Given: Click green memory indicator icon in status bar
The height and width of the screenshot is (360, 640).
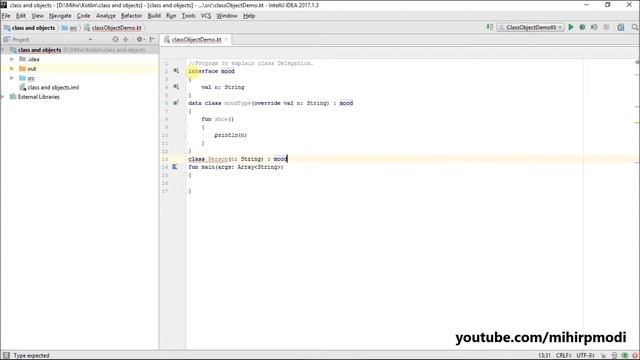Looking at the screenshot, I should [x=625, y=356].
